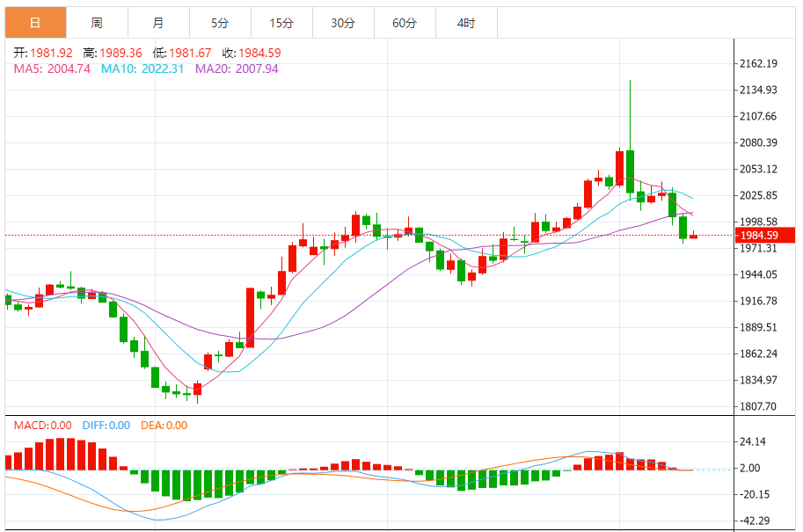Viewport: 803px width, 532px height.
Task: Click the high price 高:1989.36
Action: pyautogui.click(x=113, y=53)
